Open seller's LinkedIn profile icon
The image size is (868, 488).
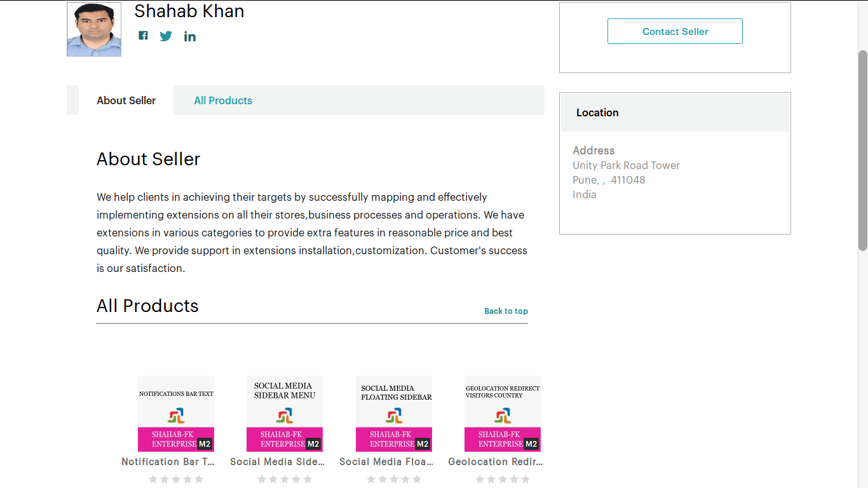point(190,36)
